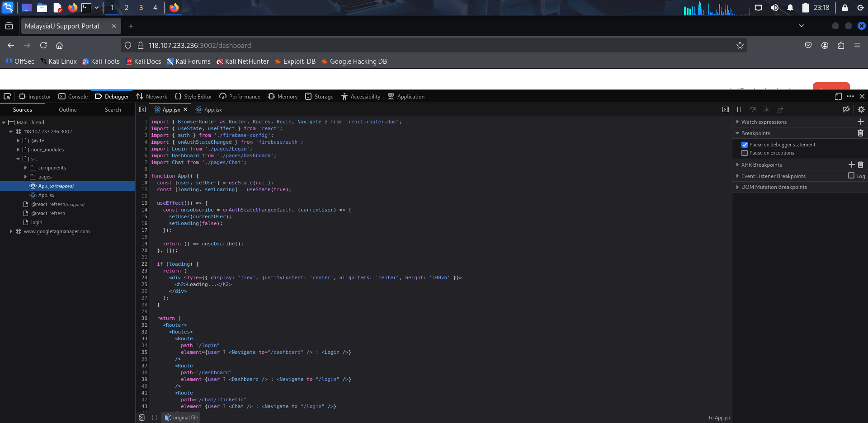Image resolution: width=868 pixels, height=423 pixels.
Task: Enable Pause on exceptions checkbox
Action: 745,153
